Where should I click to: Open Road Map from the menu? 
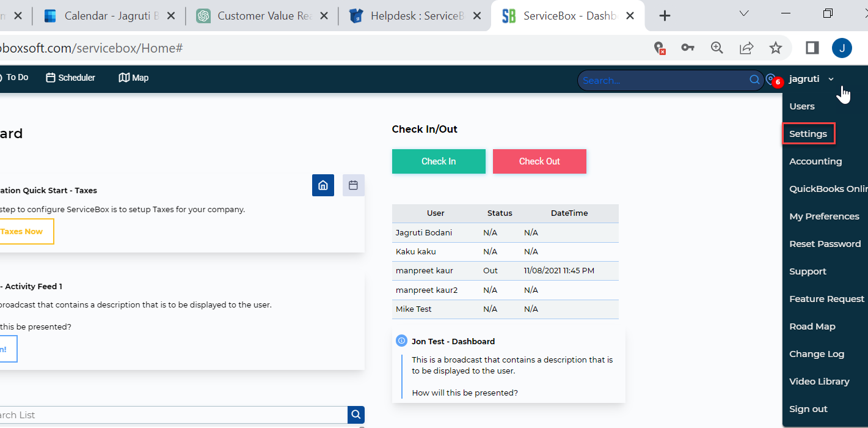(812, 327)
